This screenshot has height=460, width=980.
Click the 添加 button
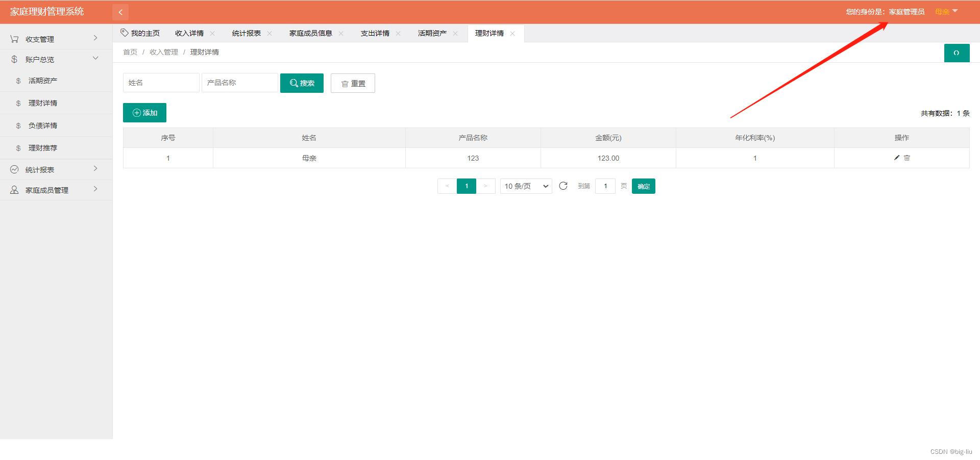coord(144,113)
